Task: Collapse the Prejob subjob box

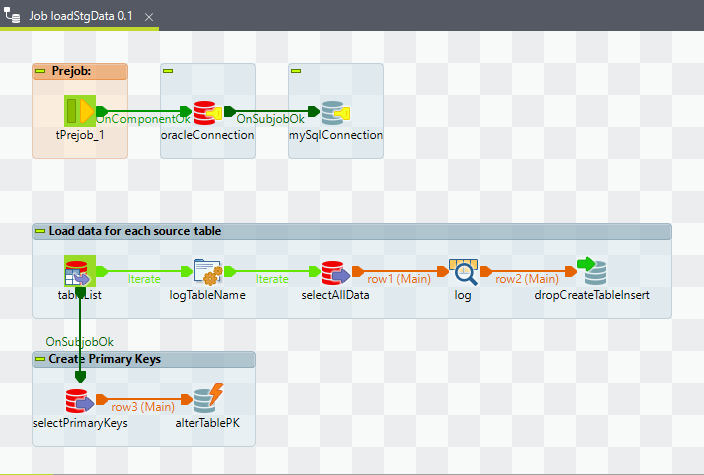Action: pos(41,71)
